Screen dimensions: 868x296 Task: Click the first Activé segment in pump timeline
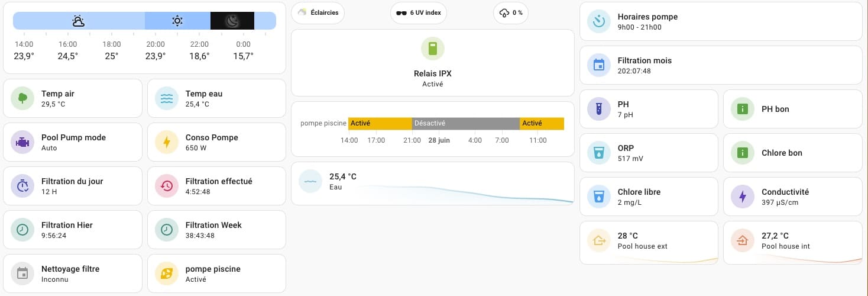pos(380,124)
